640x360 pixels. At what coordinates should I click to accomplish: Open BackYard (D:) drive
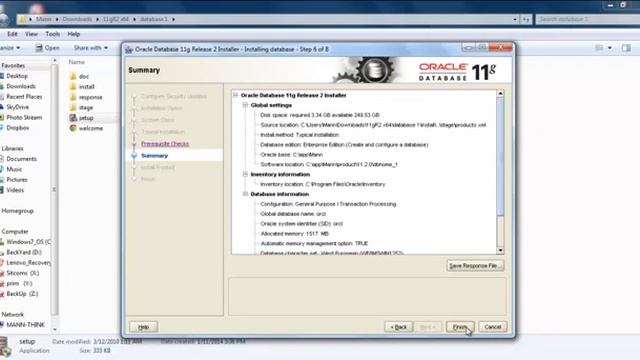point(24,252)
